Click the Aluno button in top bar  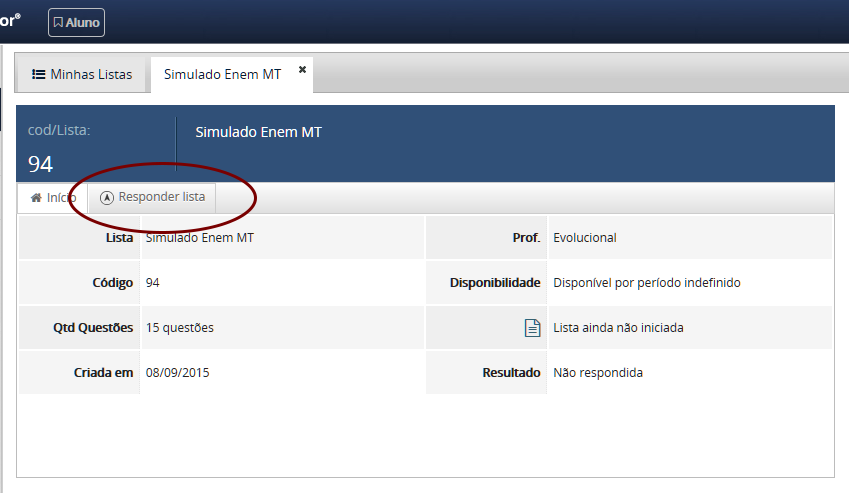click(x=76, y=22)
